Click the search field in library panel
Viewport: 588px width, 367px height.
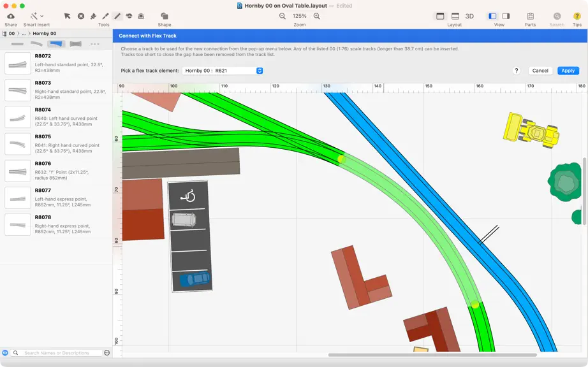coord(57,353)
